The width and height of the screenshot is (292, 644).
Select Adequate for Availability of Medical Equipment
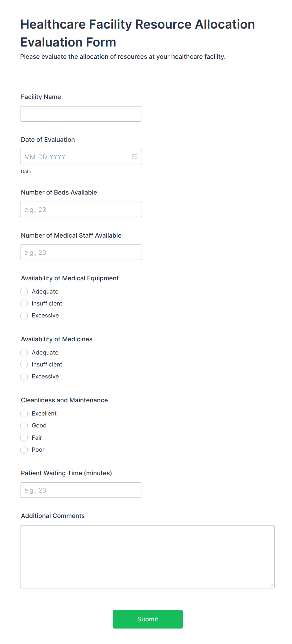click(24, 291)
